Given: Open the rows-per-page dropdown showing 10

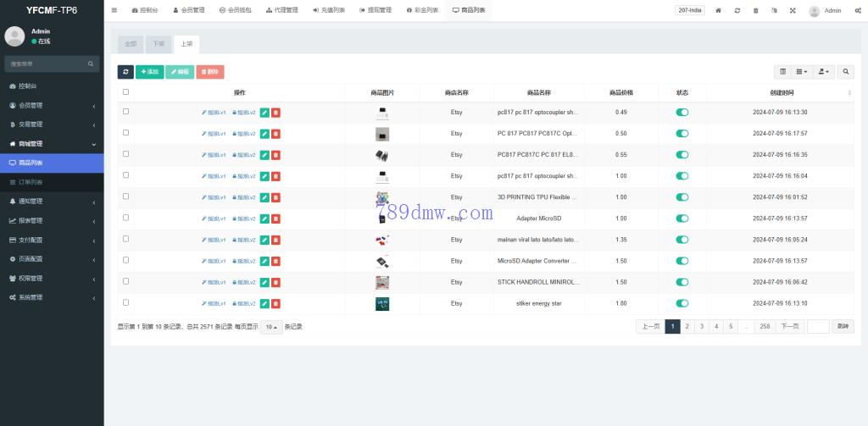Looking at the screenshot, I should click(270, 327).
